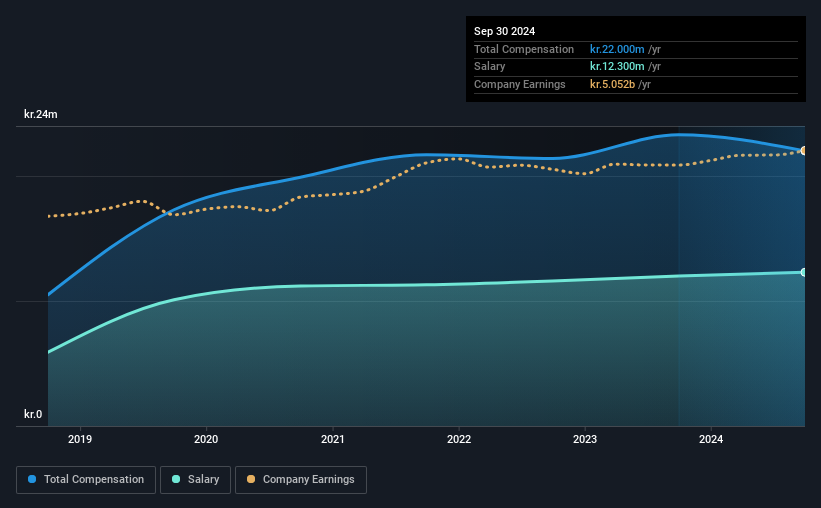Click the blue Total Compensation legend dot
This screenshot has width=821, height=508.
click(32, 479)
